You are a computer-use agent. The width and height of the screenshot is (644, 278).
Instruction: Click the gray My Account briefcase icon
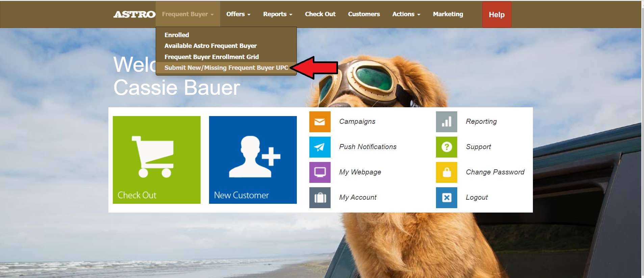(x=320, y=198)
